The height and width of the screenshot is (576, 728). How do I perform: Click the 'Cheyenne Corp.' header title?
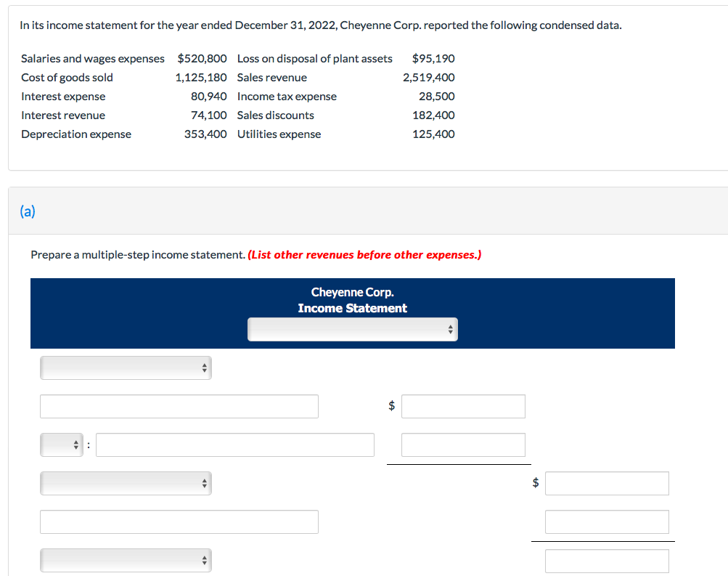[353, 292]
